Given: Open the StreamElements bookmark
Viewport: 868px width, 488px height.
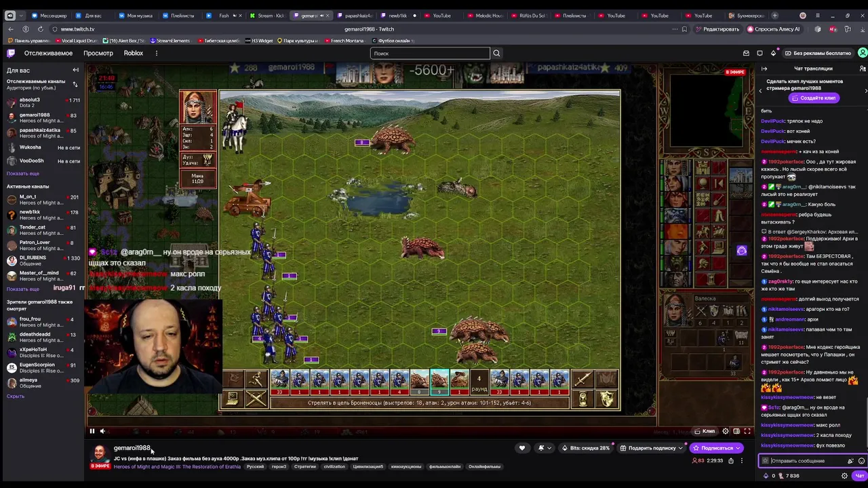Looking at the screenshot, I should 170,41.
